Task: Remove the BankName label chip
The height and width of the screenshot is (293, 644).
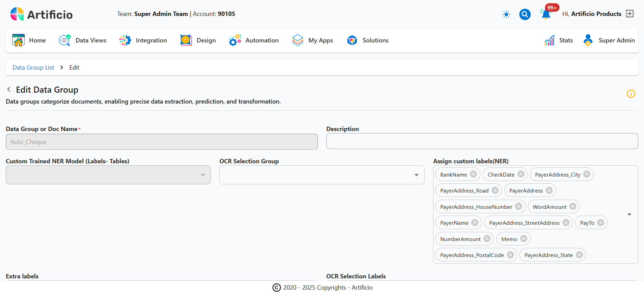Action: (473, 174)
